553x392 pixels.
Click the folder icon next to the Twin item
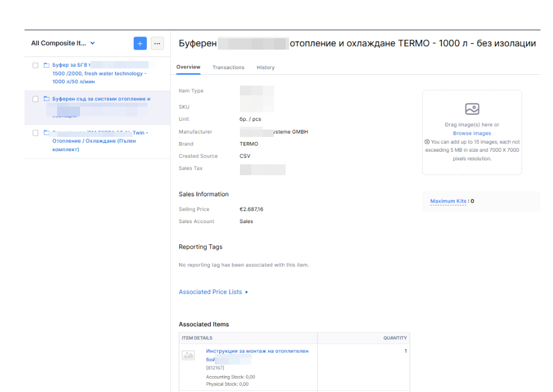(x=46, y=131)
